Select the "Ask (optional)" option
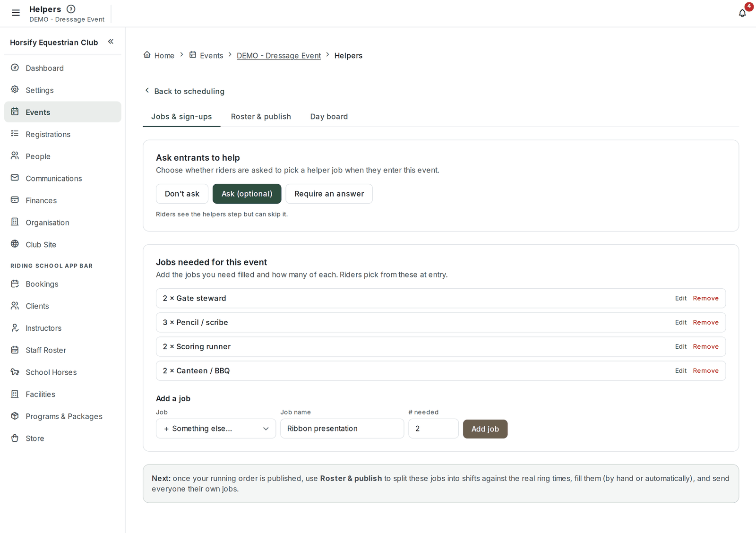756x533 pixels. (247, 194)
